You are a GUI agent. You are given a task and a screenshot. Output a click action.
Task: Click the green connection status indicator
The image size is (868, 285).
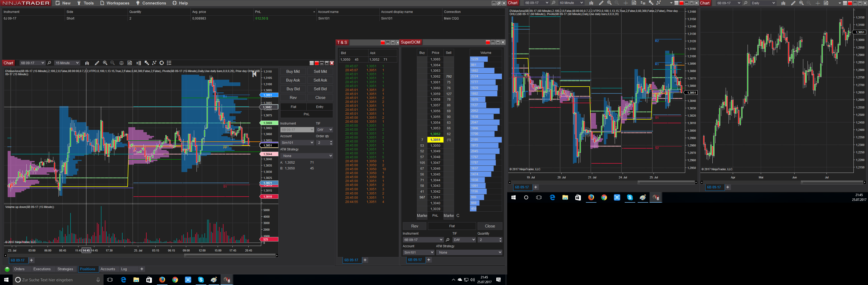(x=7, y=269)
